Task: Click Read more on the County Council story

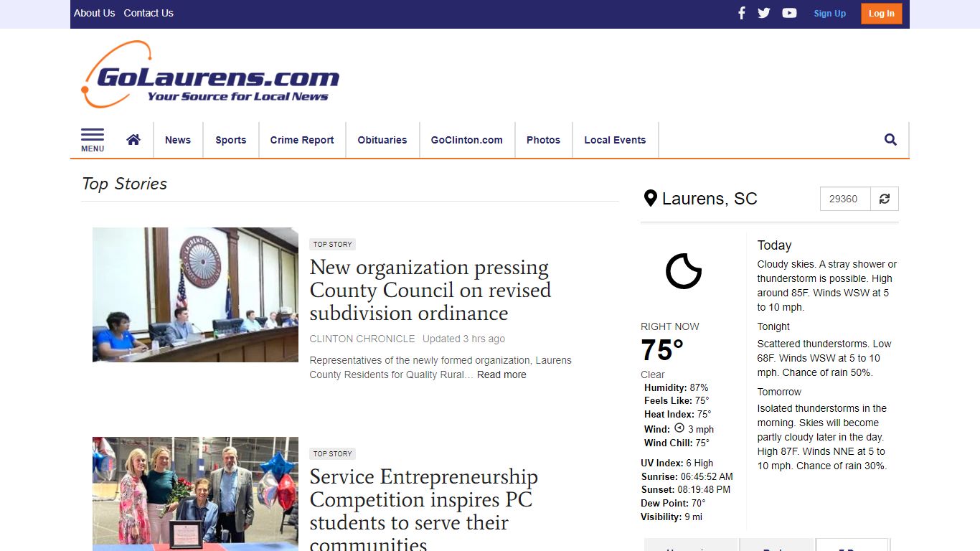Action: coord(501,375)
